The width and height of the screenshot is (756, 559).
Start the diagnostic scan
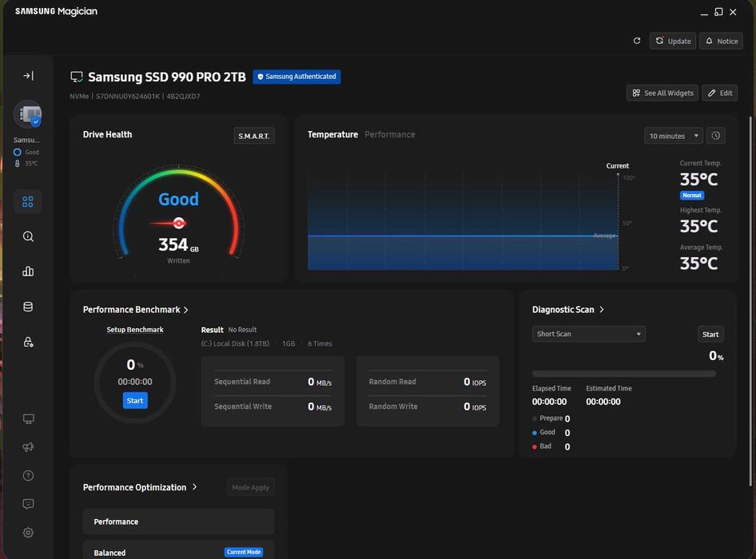click(710, 334)
